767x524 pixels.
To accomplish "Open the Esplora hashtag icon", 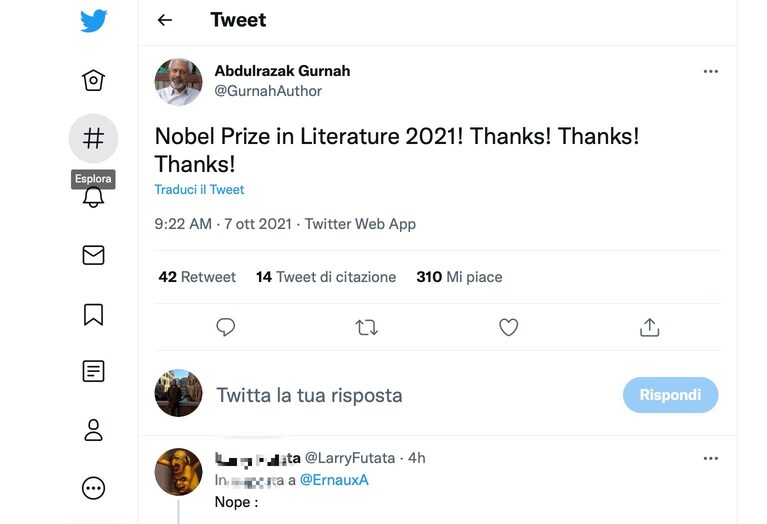I will [x=93, y=138].
